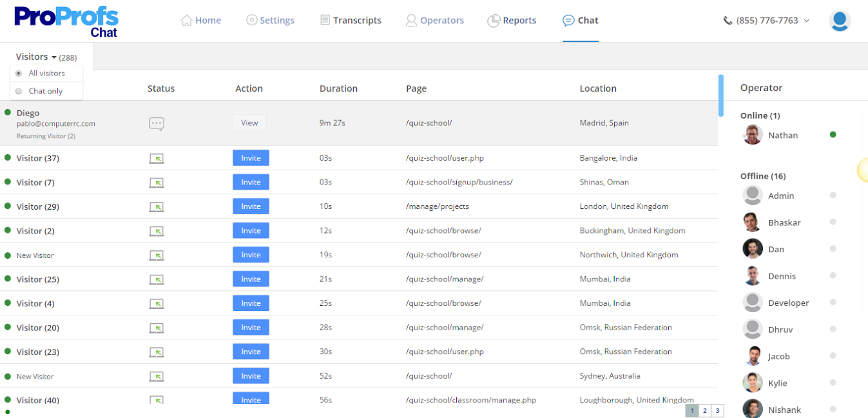Click the chat bubble status icon for Diego
This screenshot has width=868, height=418.
[156, 123]
